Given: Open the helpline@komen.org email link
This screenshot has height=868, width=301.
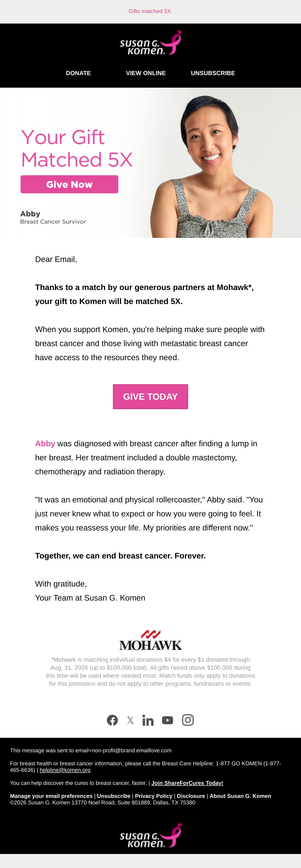Looking at the screenshot, I should coord(65,770).
